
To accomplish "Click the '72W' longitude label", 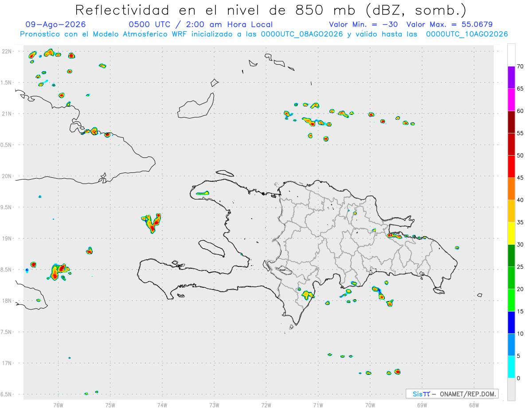I will coord(266,404).
